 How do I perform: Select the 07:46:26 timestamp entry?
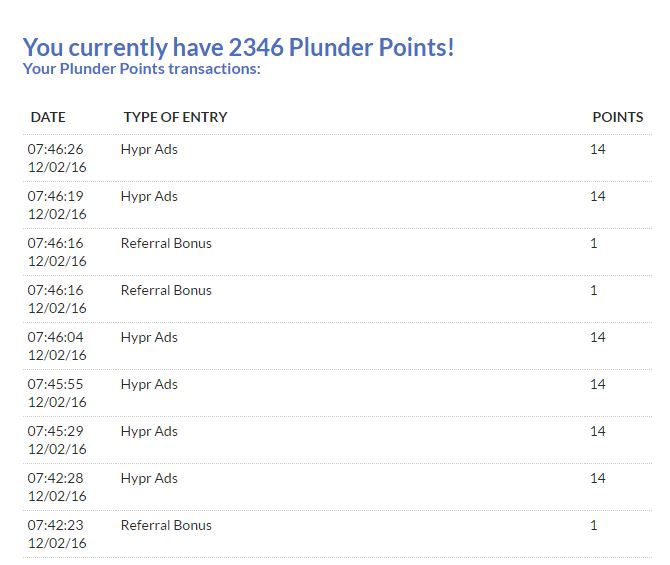(56, 149)
